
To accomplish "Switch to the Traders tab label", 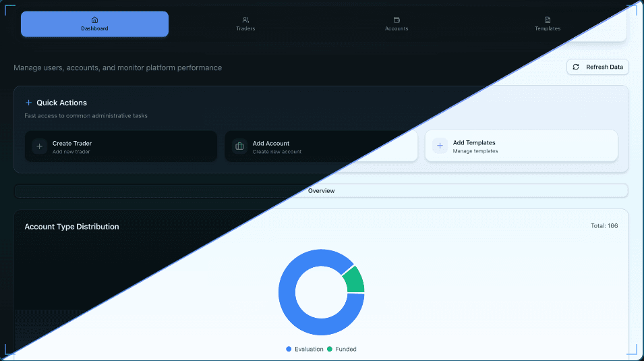I will point(245,29).
